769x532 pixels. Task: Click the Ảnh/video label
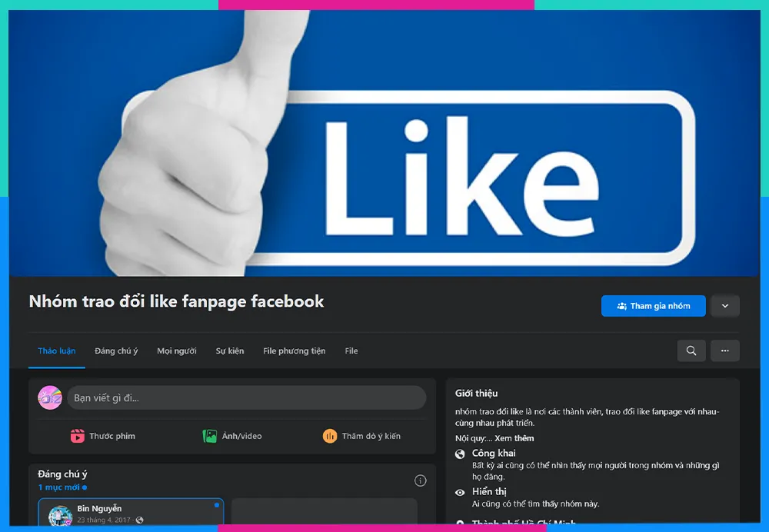[241, 436]
